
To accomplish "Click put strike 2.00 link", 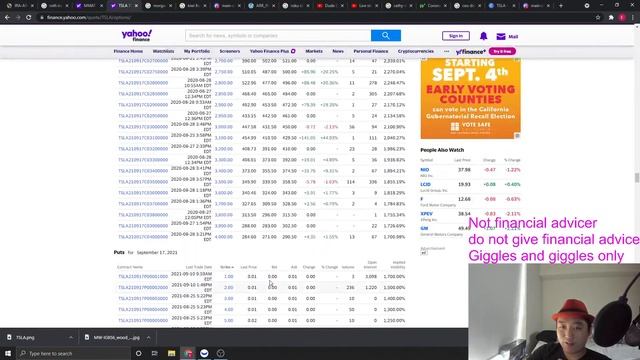I will coord(229,287).
